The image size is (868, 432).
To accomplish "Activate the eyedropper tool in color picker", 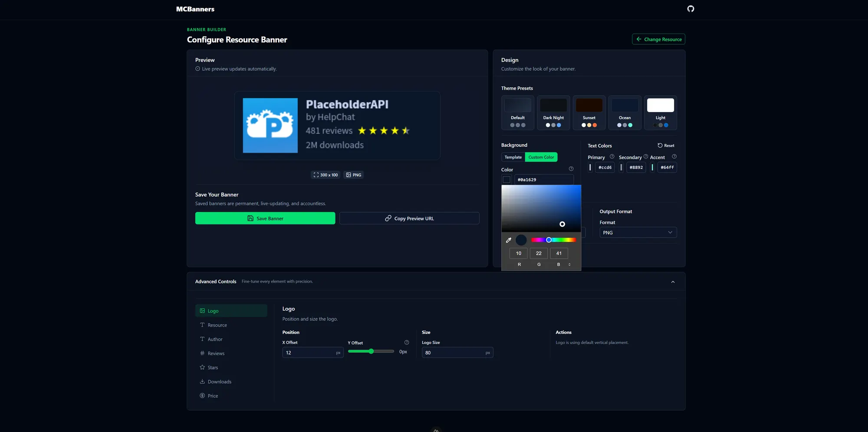I will pyautogui.click(x=509, y=240).
